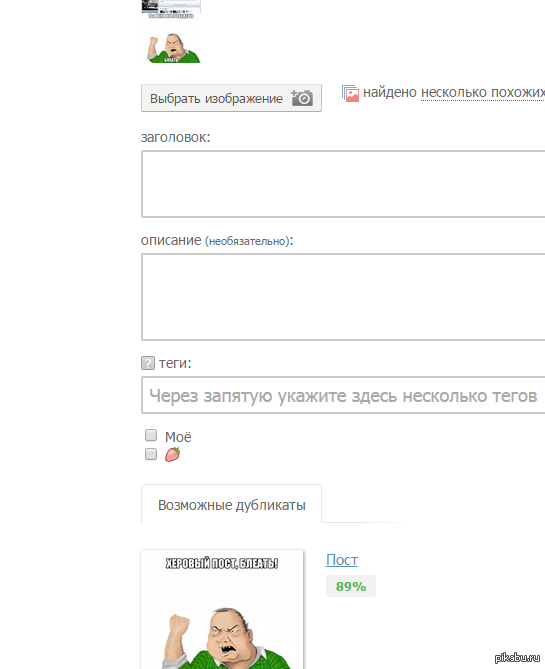Screen dimensions: 545x669
Task: Tick the strawberry adult content checkbox
Action: (151, 454)
